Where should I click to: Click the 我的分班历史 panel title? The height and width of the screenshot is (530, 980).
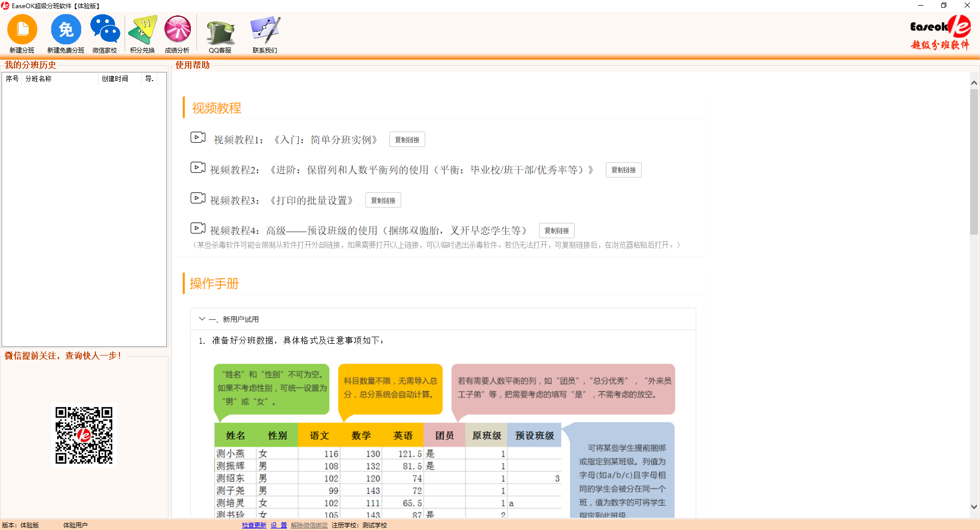(x=31, y=65)
